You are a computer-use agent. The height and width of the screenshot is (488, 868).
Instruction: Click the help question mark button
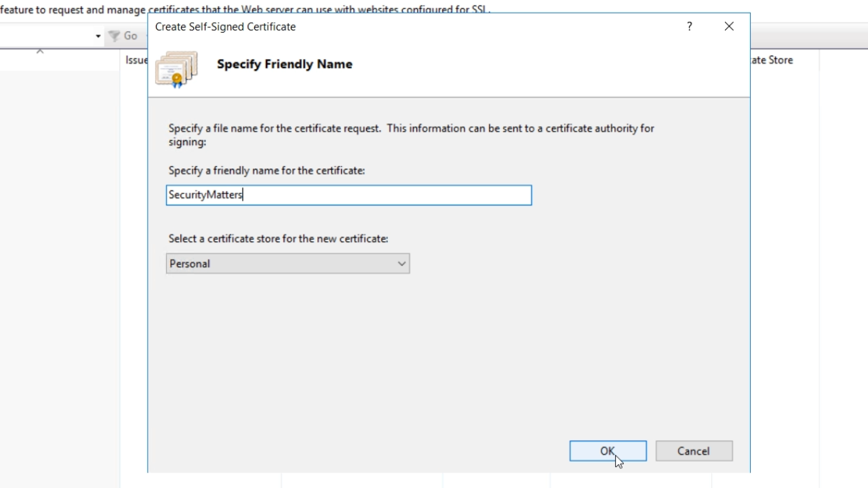tap(690, 26)
